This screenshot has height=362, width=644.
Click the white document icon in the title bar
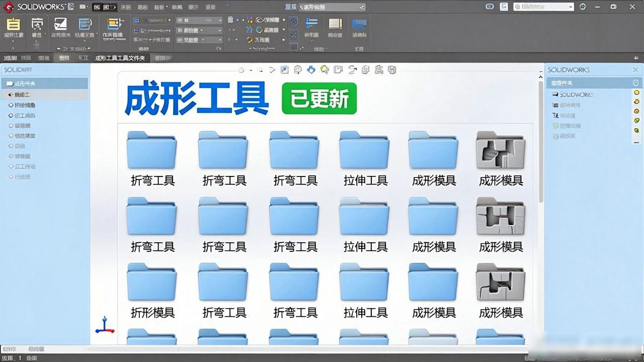(504, 7)
